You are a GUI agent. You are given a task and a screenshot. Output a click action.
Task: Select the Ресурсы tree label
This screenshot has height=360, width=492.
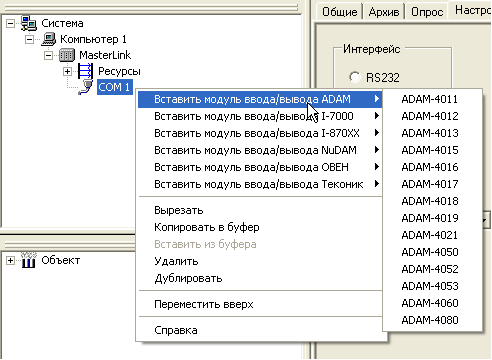(119, 71)
